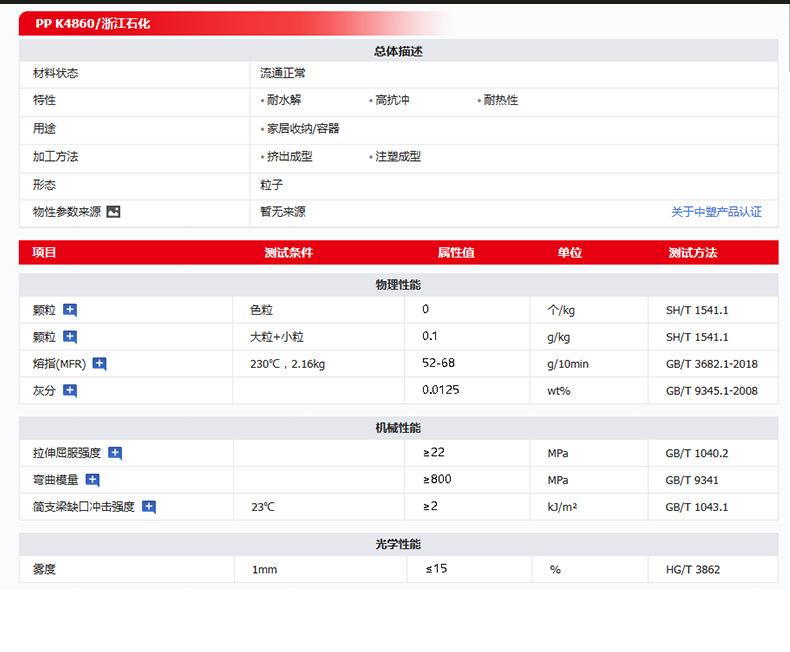Expand plus icon beside 颗粒 in 色粒 row
The width and height of the screenshot is (790, 652).
(x=70, y=310)
